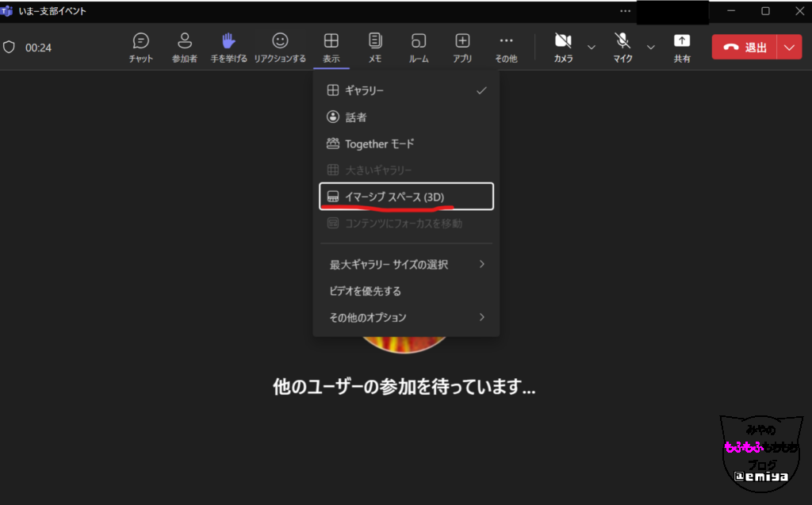This screenshot has width=812, height=505.
Task: Expand 最大ギャラリー サイズの選択 submenu
Action: pos(406,264)
